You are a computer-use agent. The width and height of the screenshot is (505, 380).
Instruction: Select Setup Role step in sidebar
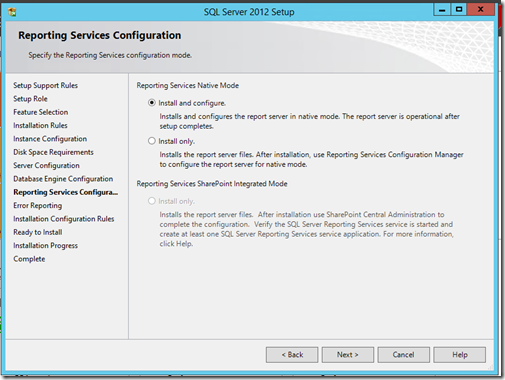[30, 99]
